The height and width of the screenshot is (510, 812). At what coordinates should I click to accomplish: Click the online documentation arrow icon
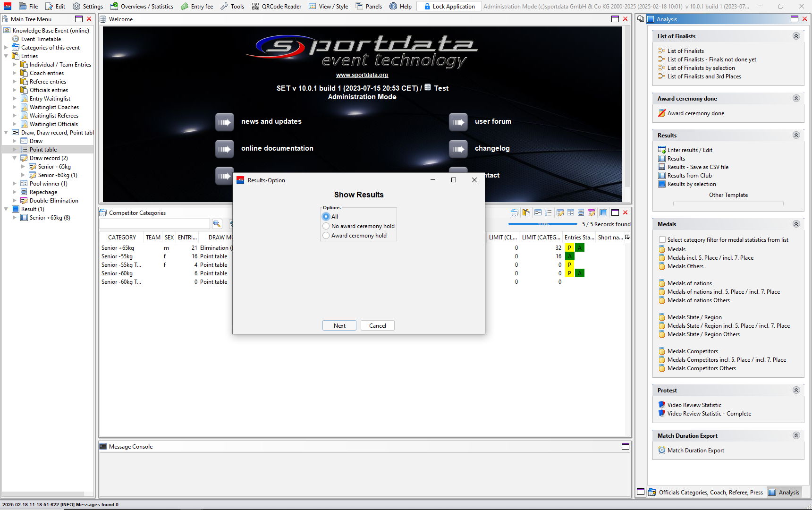(225, 149)
